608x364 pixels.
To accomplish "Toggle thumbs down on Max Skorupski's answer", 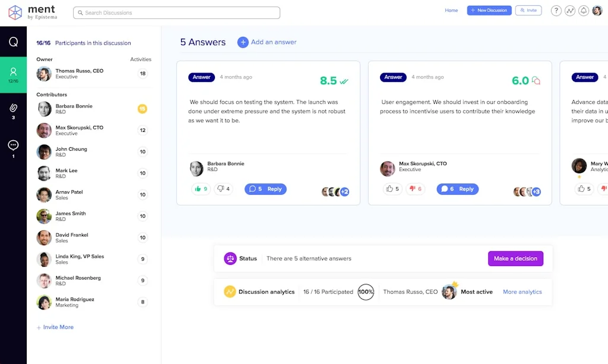I will [415, 189].
